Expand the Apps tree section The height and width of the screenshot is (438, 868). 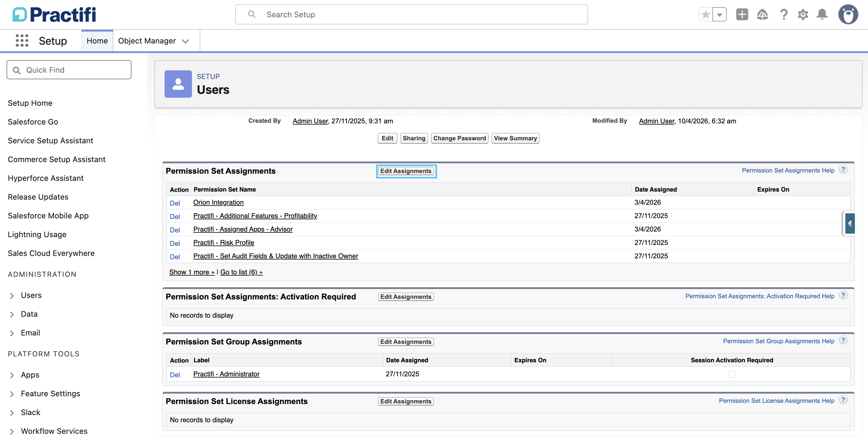tap(12, 375)
